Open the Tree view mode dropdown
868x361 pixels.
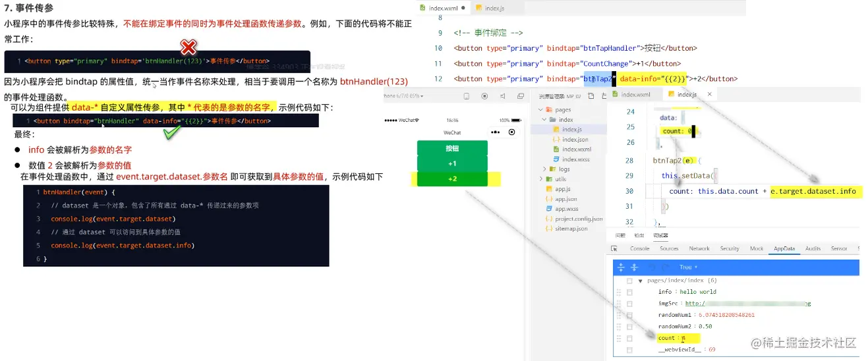[x=689, y=267]
